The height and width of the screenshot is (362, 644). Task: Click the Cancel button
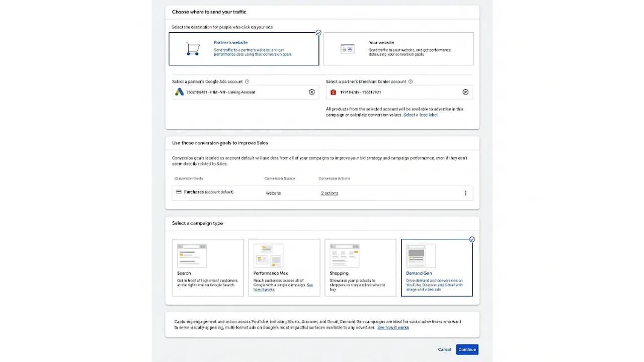(x=444, y=349)
